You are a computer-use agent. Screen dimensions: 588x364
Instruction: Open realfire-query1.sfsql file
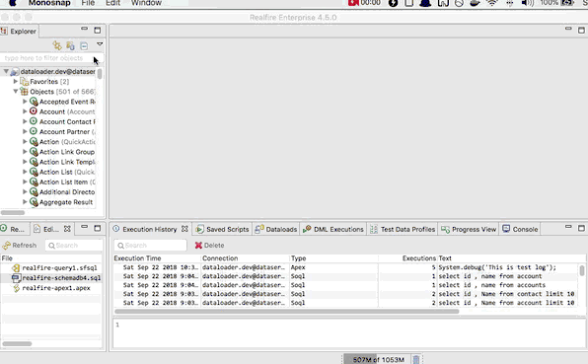pyautogui.click(x=59, y=267)
